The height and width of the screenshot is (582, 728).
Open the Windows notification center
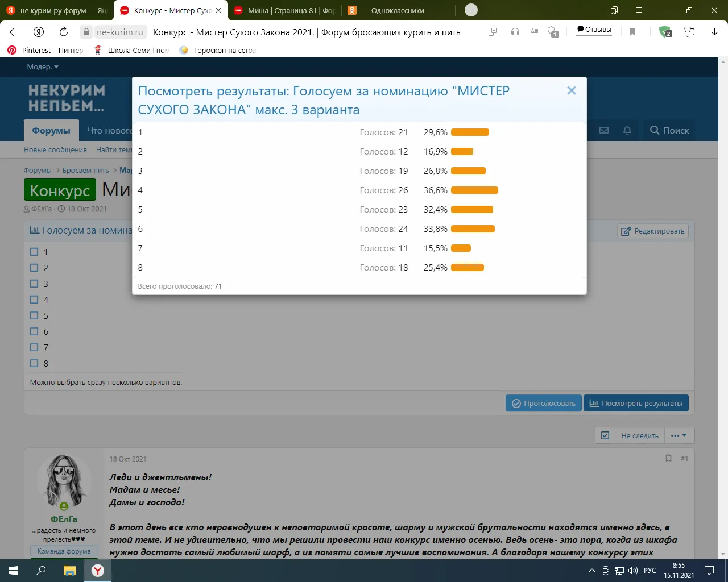click(709, 571)
